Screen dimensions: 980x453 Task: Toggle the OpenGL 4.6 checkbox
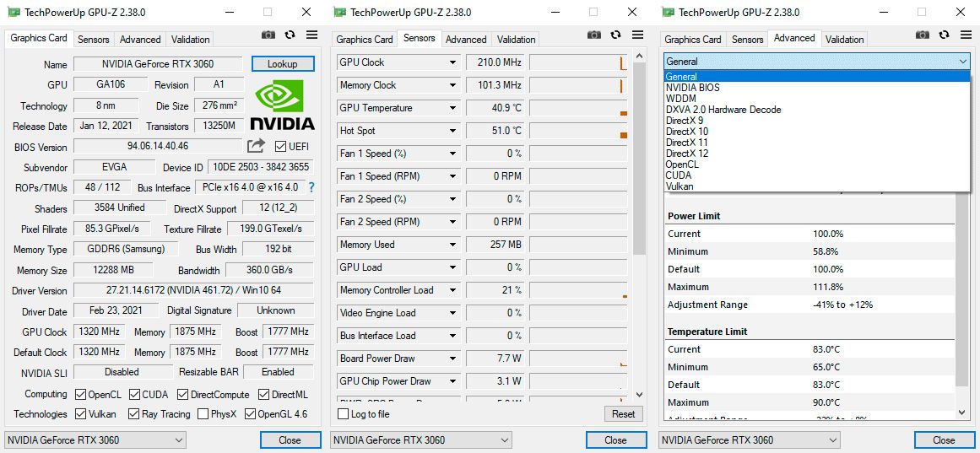point(250,413)
